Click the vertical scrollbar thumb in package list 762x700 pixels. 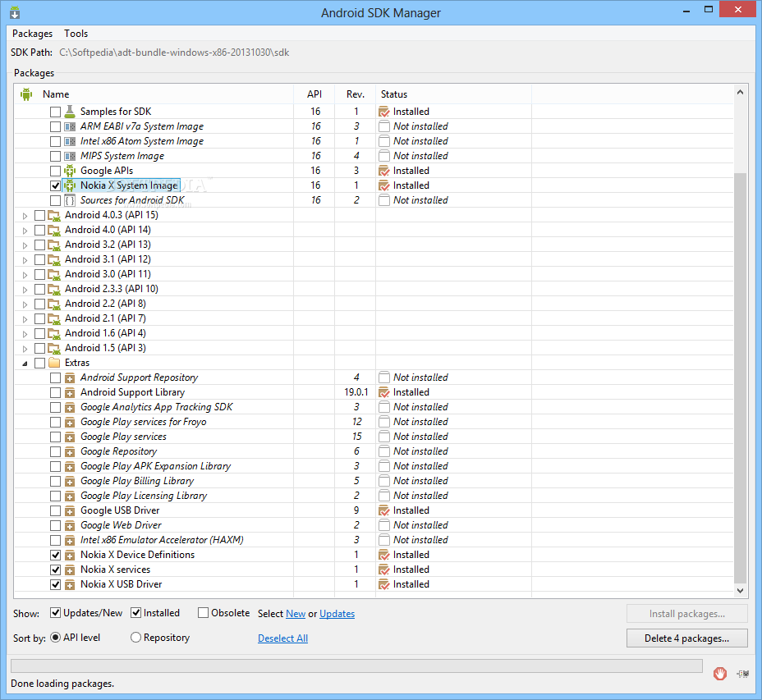740,377
